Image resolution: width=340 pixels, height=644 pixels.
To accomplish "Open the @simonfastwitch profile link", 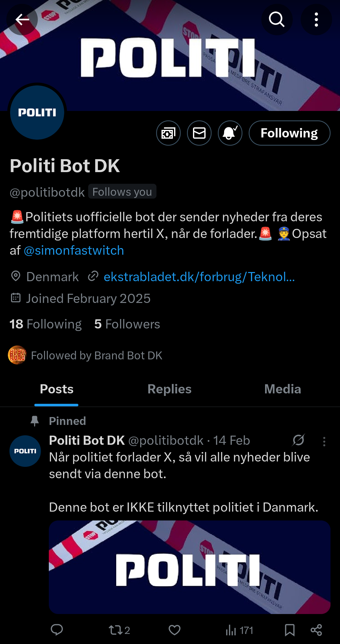I will [74, 251].
